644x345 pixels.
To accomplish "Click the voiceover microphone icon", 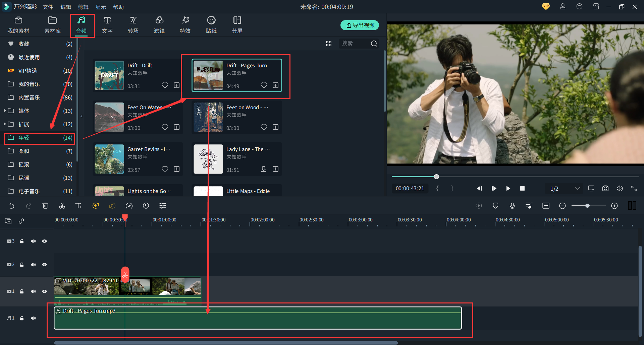I will [x=512, y=206].
